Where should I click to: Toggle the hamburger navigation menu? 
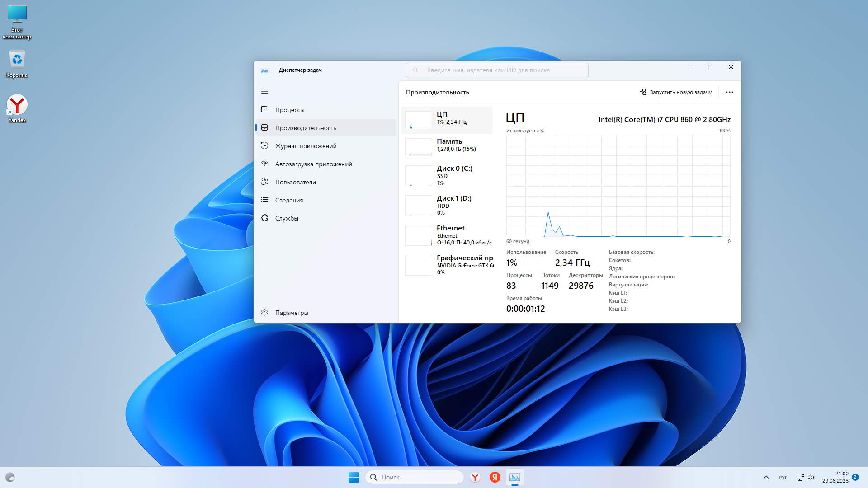click(x=264, y=91)
